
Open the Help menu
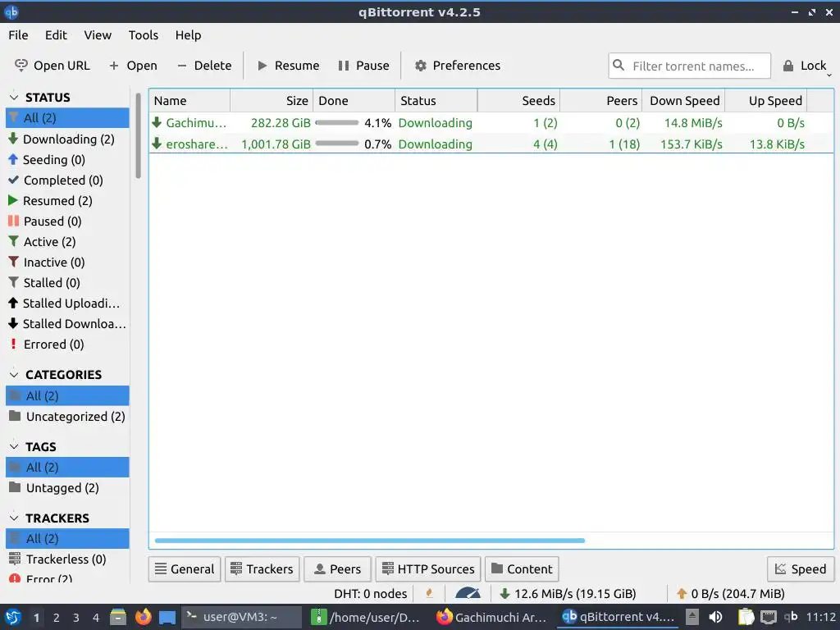(x=188, y=34)
